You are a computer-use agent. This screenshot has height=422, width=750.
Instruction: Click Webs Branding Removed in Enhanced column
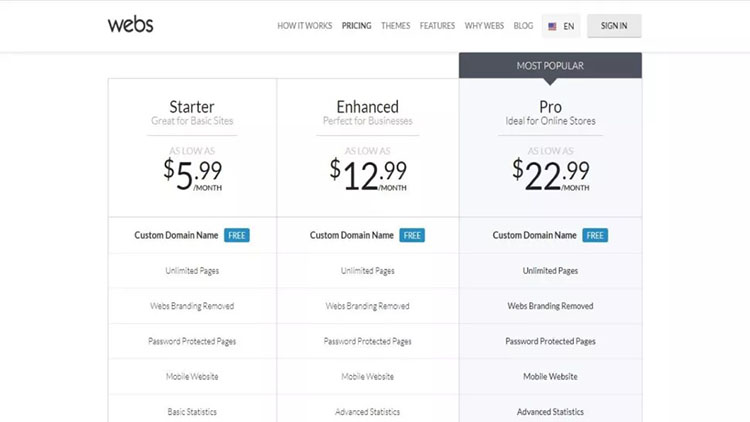(367, 306)
